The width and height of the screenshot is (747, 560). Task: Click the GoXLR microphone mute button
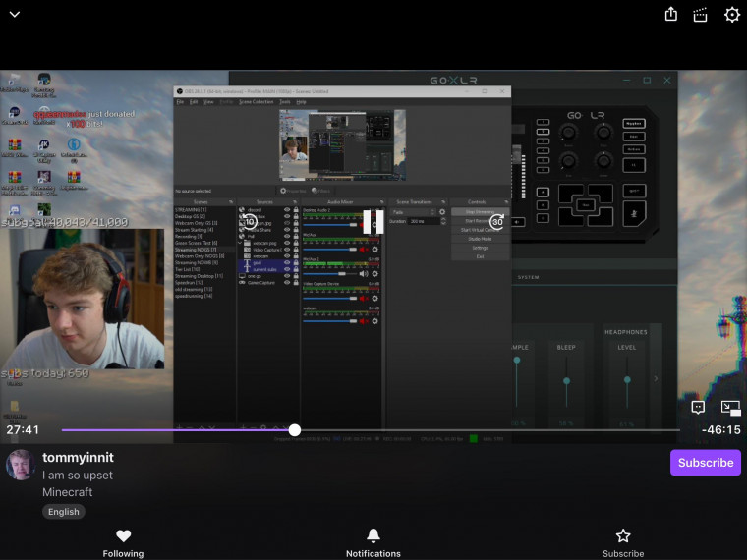[634, 214]
